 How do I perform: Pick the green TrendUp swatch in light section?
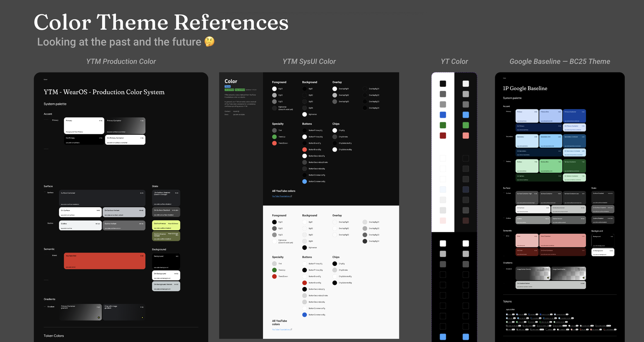(x=274, y=270)
